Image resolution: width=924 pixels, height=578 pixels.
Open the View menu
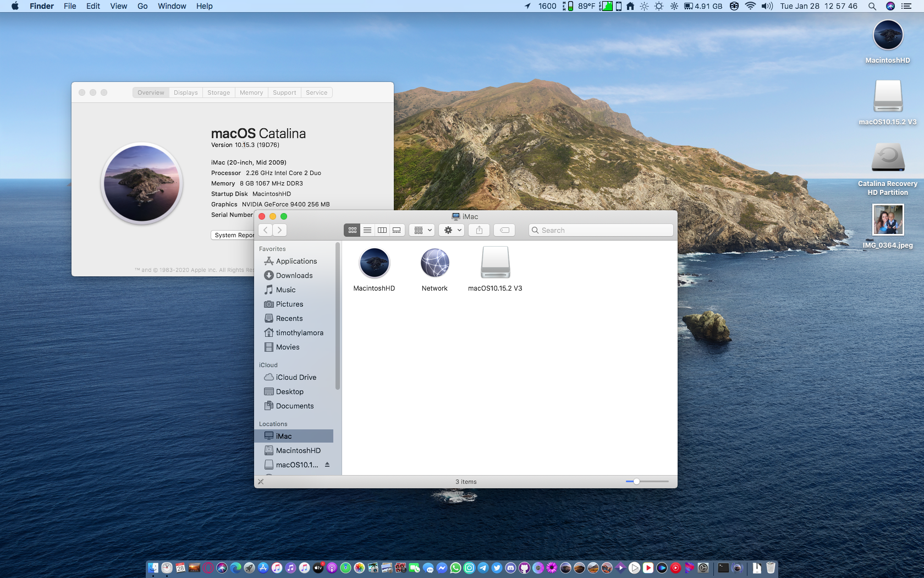118,6
